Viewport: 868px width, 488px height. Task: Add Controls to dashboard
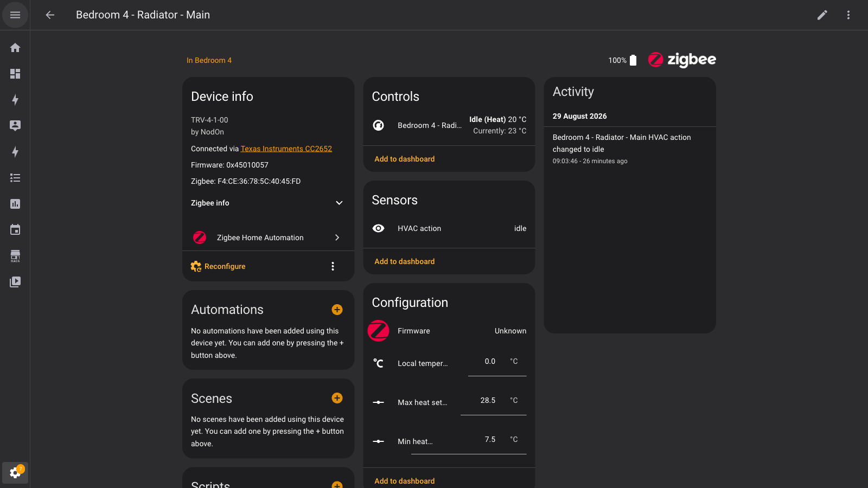(405, 159)
